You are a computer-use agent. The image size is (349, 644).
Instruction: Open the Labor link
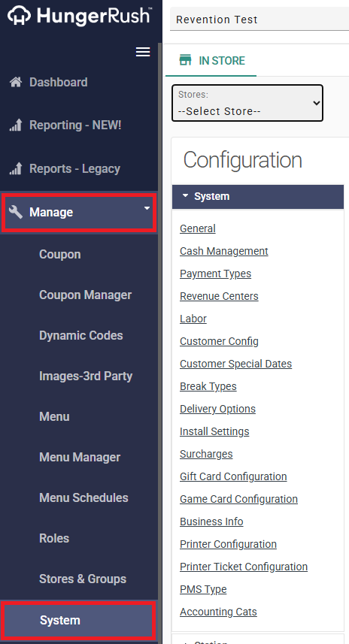point(193,319)
